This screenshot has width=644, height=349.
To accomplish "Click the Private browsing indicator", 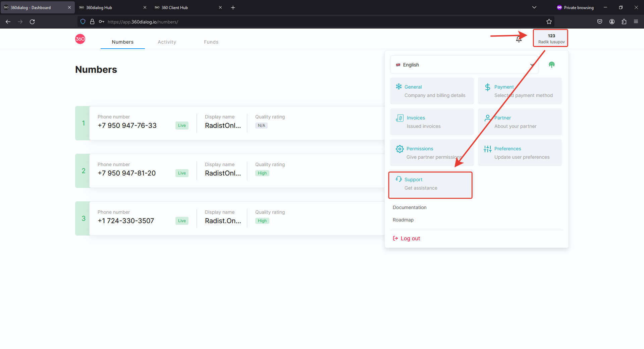I will coord(575,7).
